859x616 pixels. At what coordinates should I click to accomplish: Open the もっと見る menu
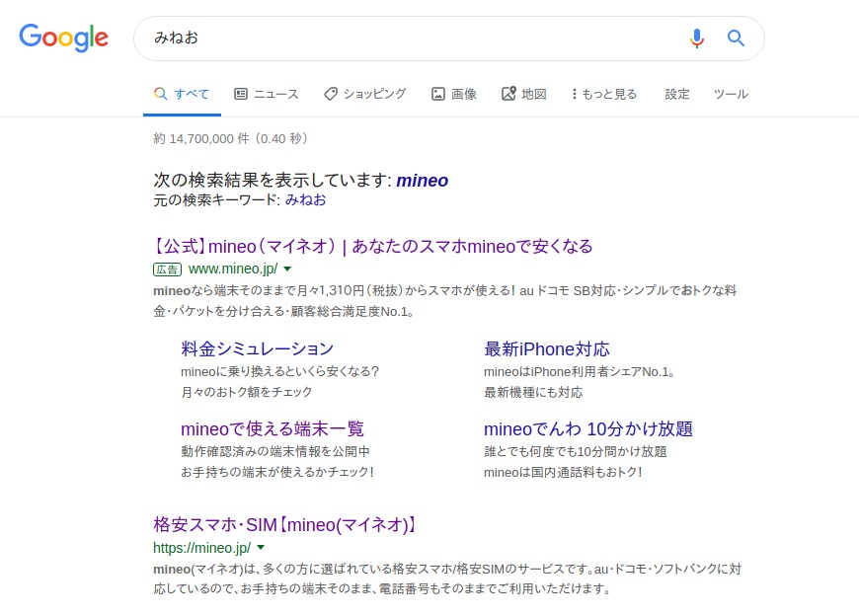pos(604,94)
